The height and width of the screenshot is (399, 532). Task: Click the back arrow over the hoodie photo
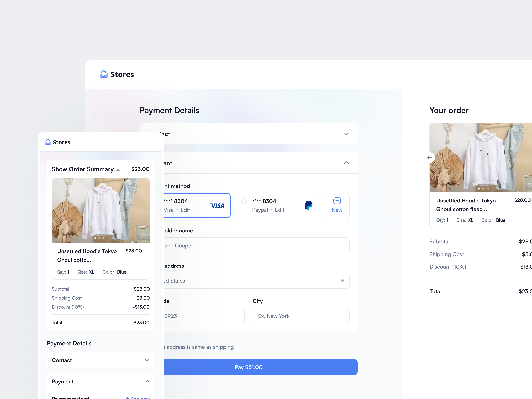point(430,158)
